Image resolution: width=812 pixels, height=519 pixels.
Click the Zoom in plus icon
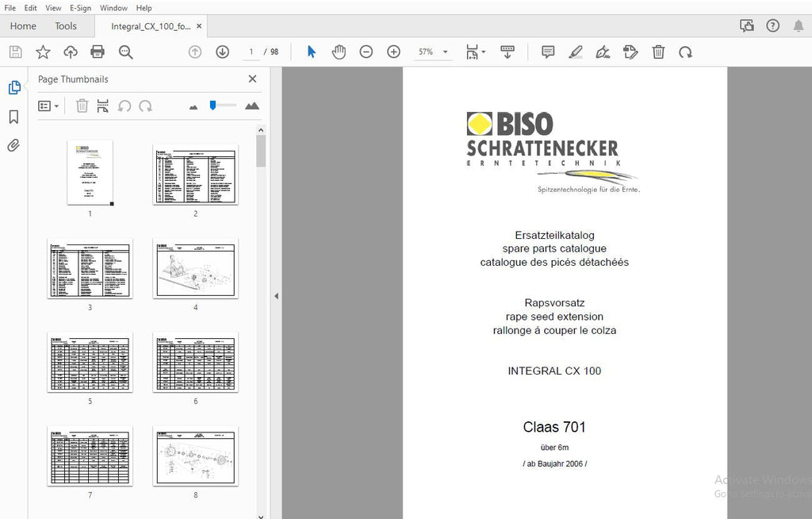pyautogui.click(x=393, y=52)
